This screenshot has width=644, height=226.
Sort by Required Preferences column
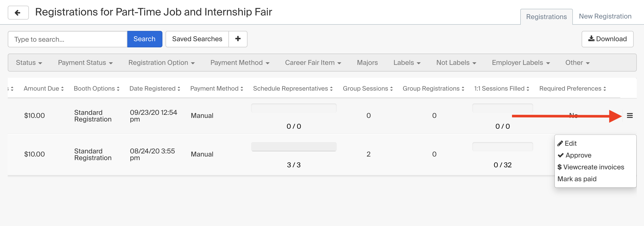pyautogui.click(x=573, y=89)
